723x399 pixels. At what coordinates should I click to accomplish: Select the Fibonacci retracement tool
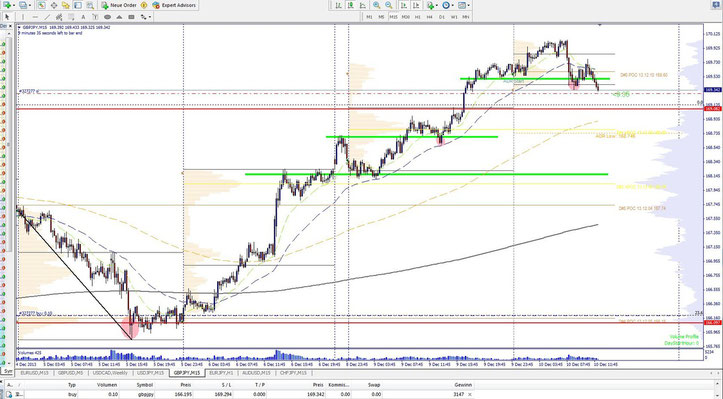pos(71,17)
